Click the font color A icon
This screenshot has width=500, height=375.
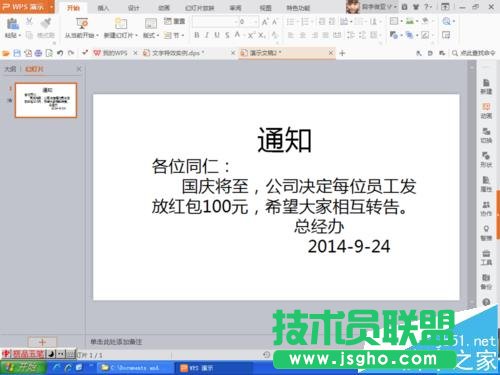pos(237,35)
